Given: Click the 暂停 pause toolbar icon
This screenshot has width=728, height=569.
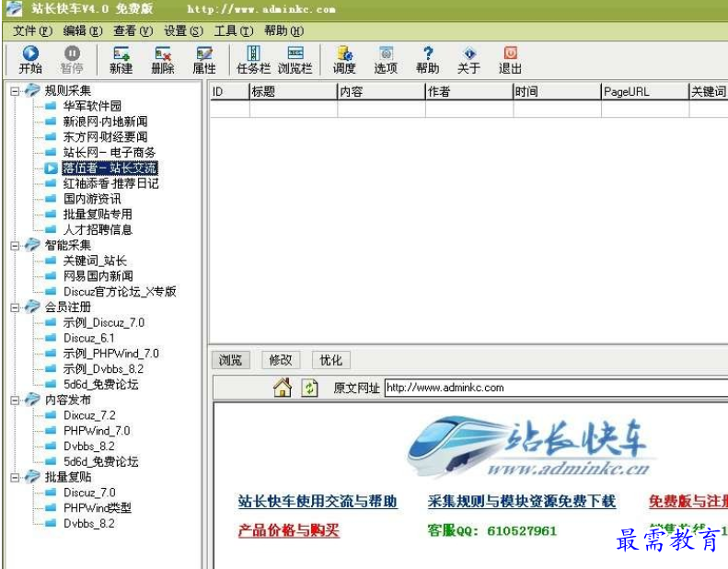Looking at the screenshot, I should [72, 53].
